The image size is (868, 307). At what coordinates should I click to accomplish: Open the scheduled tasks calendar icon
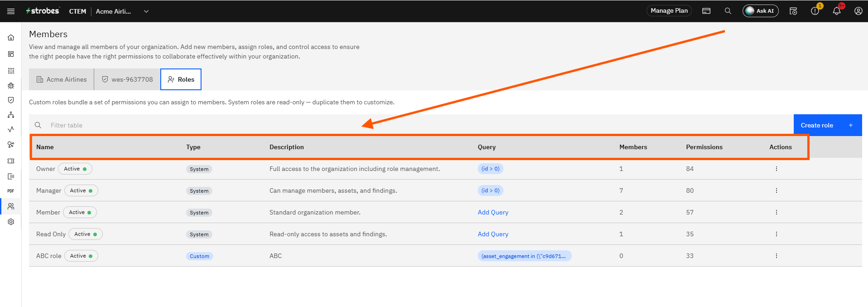coord(793,11)
